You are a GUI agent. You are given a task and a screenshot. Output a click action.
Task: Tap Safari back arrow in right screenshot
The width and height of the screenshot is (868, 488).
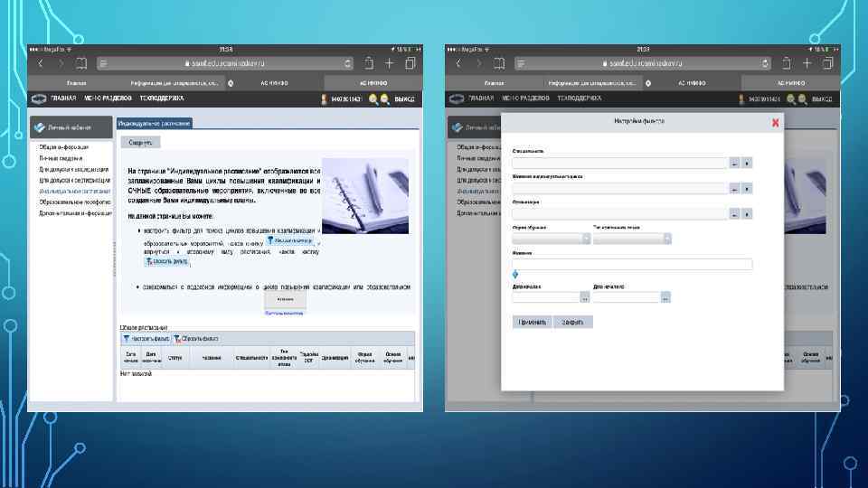(458, 63)
